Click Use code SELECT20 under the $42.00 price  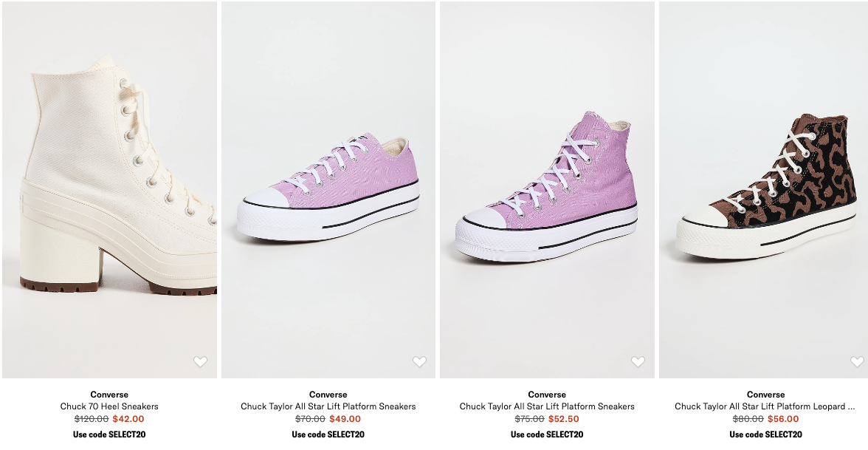pyautogui.click(x=109, y=434)
